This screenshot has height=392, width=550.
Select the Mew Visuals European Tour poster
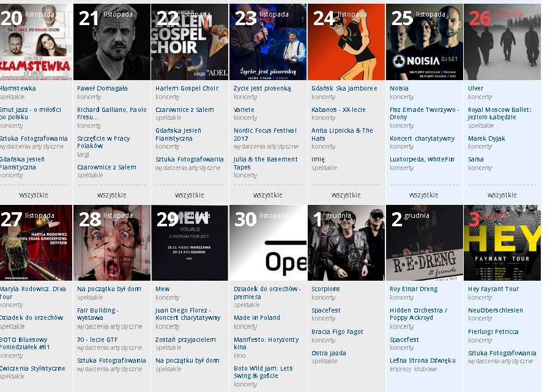[x=190, y=243]
